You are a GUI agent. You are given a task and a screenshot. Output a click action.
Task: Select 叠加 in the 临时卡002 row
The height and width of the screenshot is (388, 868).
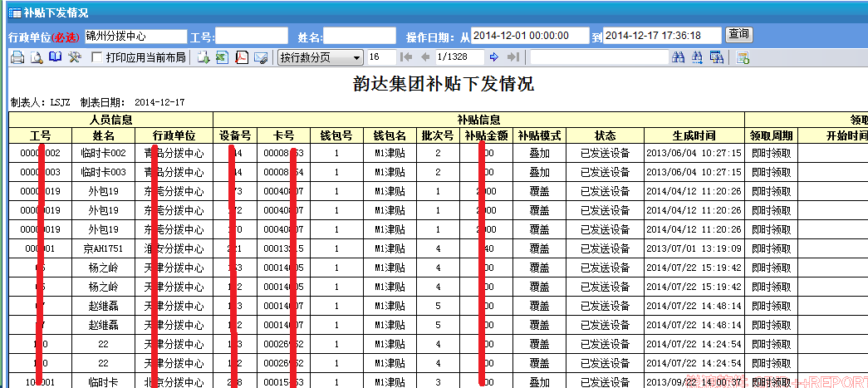coord(540,154)
